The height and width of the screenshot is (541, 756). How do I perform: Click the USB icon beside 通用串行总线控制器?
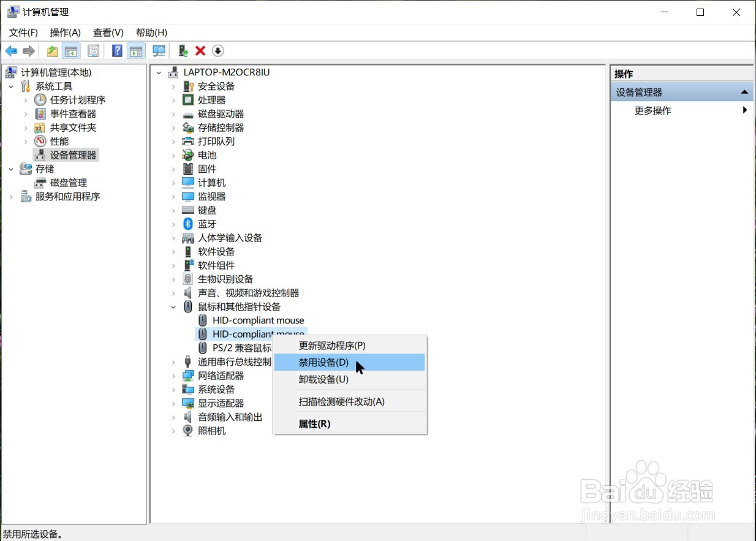point(188,361)
